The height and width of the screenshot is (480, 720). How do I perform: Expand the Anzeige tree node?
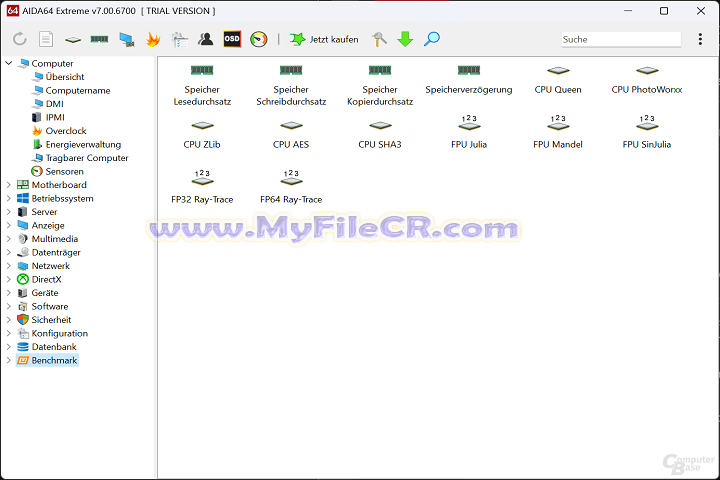(9, 226)
